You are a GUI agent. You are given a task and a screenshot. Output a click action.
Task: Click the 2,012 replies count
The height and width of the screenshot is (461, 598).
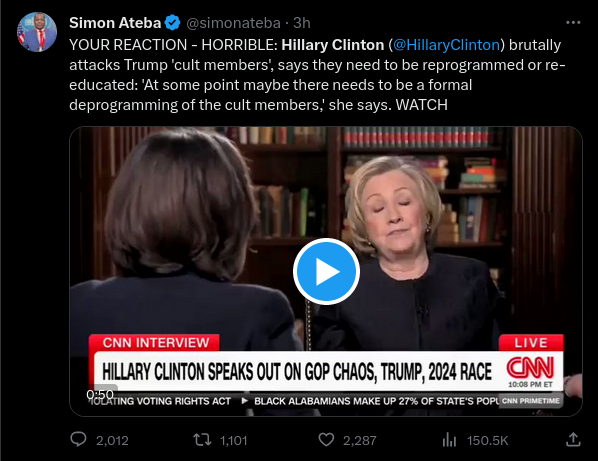(112, 441)
